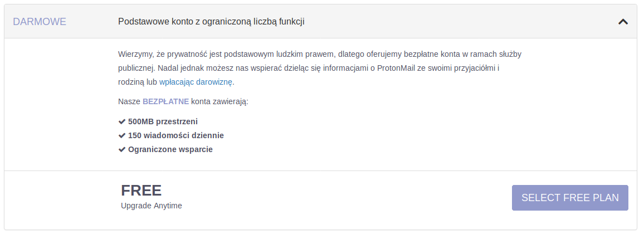Click the DARMOWE plan label

point(40,22)
